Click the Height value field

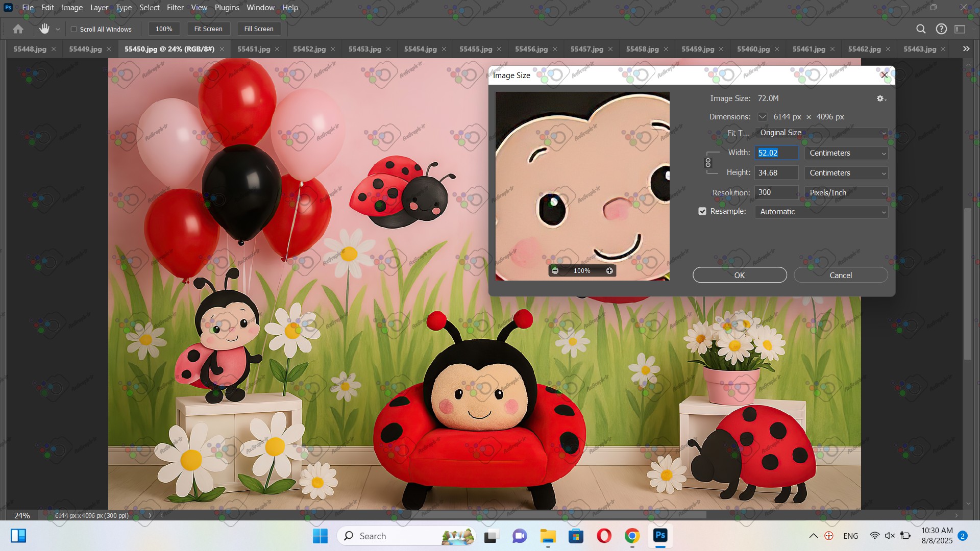[x=776, y=173]
